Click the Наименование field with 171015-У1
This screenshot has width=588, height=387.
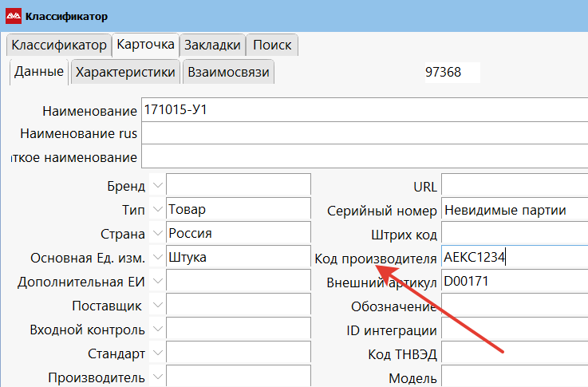tap(363, 110)
